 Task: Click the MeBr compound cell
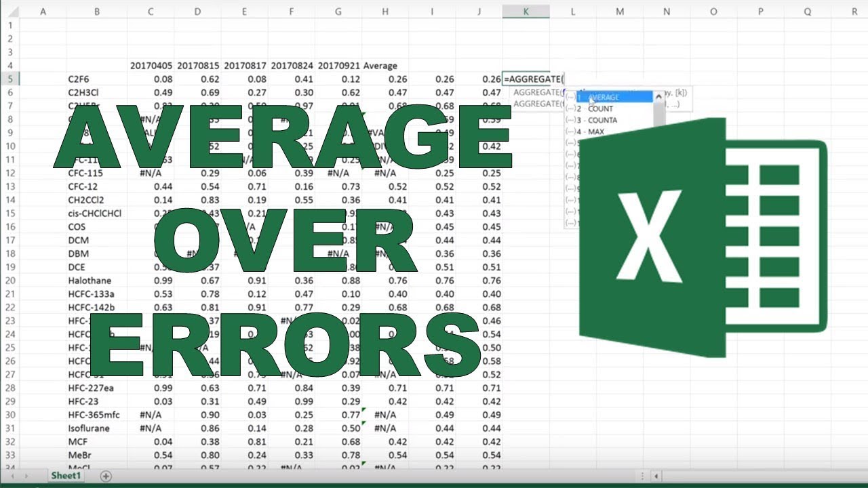97,455
